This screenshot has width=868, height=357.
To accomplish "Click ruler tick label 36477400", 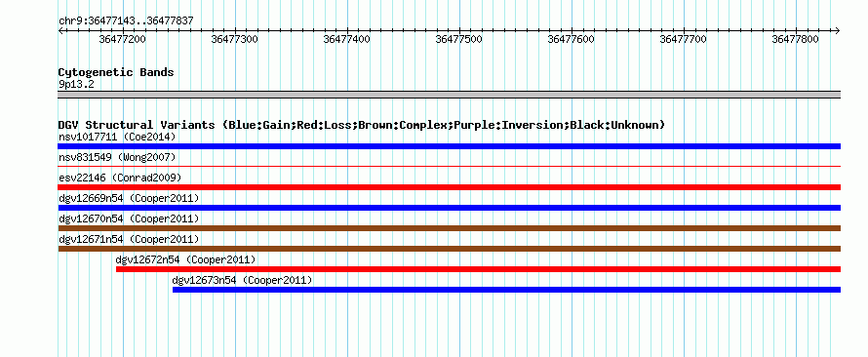I will tap(347, 40).
